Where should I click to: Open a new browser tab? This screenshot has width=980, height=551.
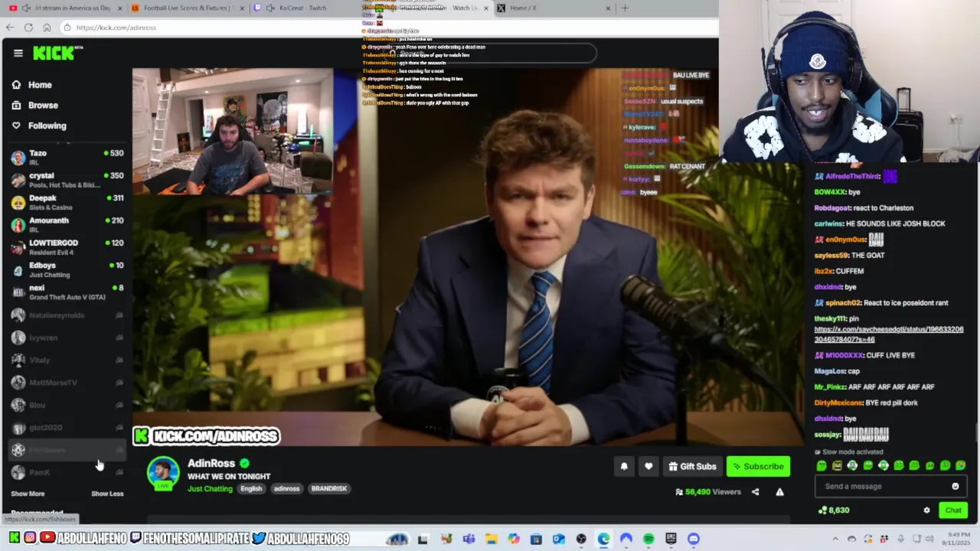tap(625, 8)
